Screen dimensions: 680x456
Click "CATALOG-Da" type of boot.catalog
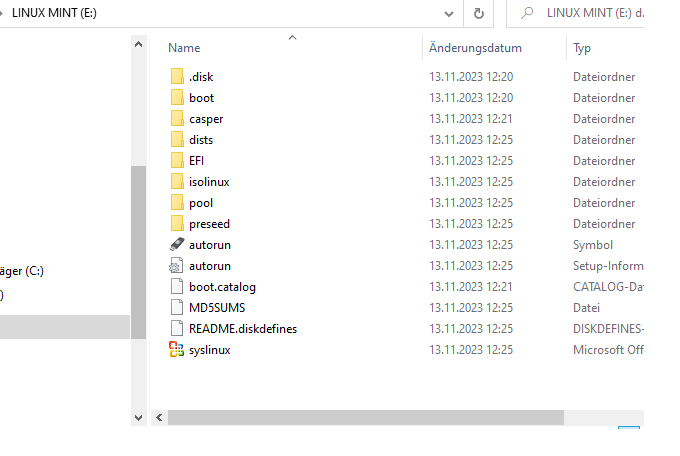[608, 287]
